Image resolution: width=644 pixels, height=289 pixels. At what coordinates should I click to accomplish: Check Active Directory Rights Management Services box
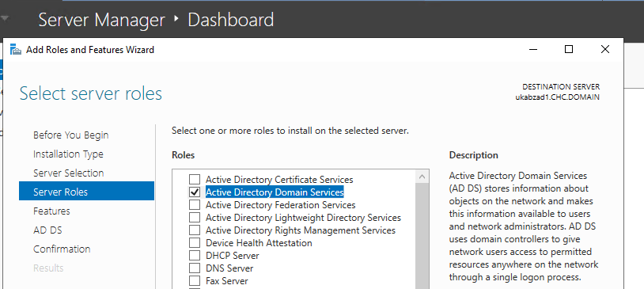[x=195, y=230]
